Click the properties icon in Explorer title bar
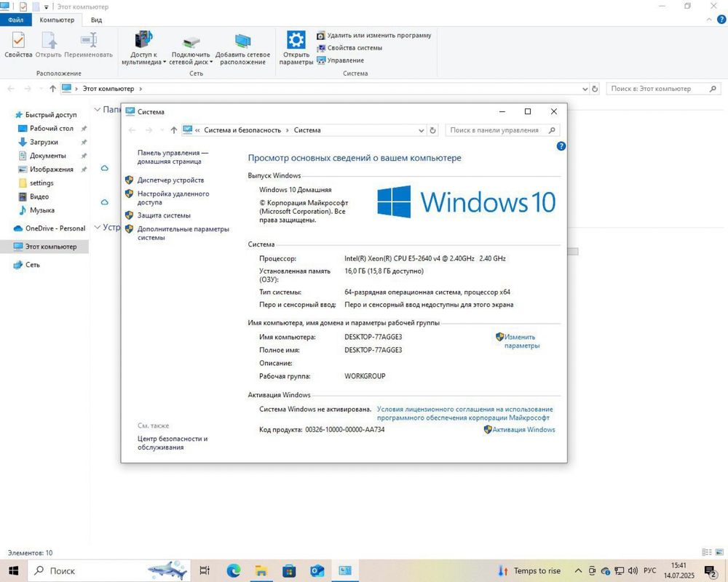This screenshot has width=728, height=582. 23,7
